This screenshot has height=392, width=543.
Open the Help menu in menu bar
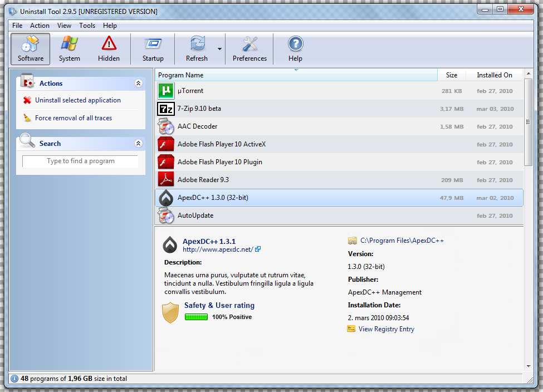point(110,26)
